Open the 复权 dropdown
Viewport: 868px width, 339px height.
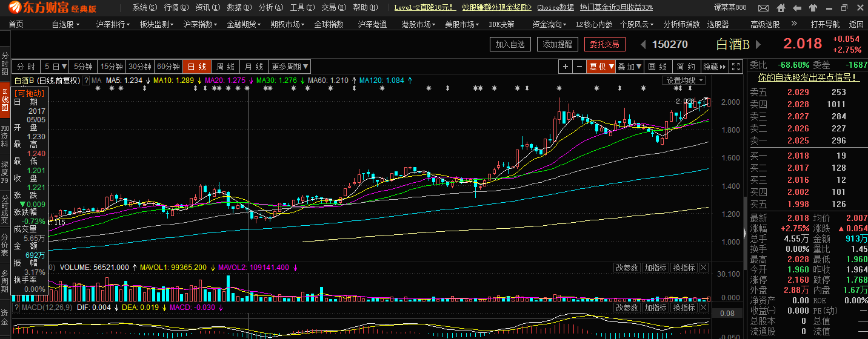tap(601, 67)
